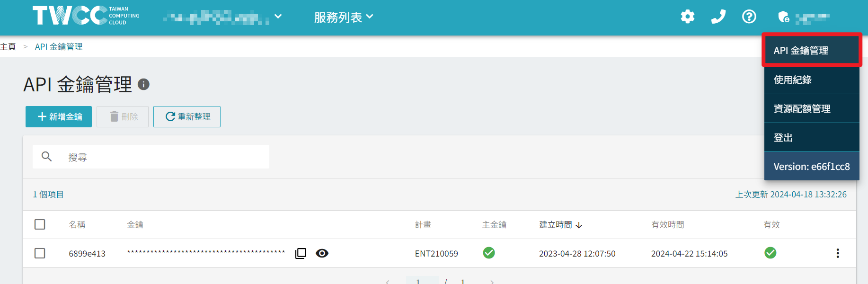Click the key name 6899e413
The image size is (868, 284).
coord(87,253)
